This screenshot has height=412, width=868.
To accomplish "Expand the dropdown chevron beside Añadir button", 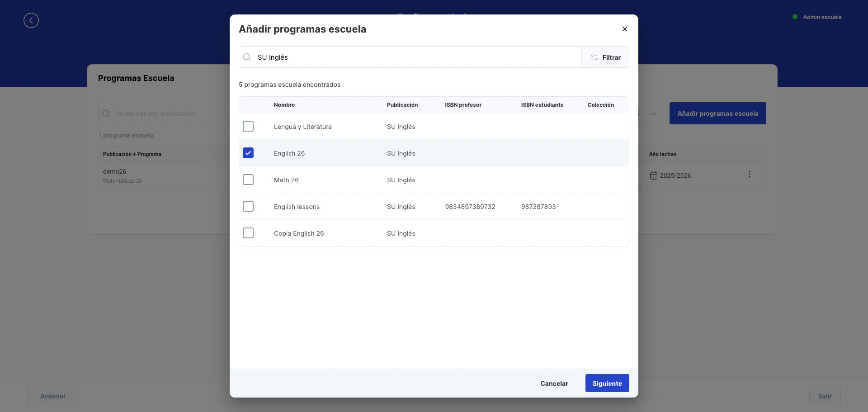I will 653,114.
